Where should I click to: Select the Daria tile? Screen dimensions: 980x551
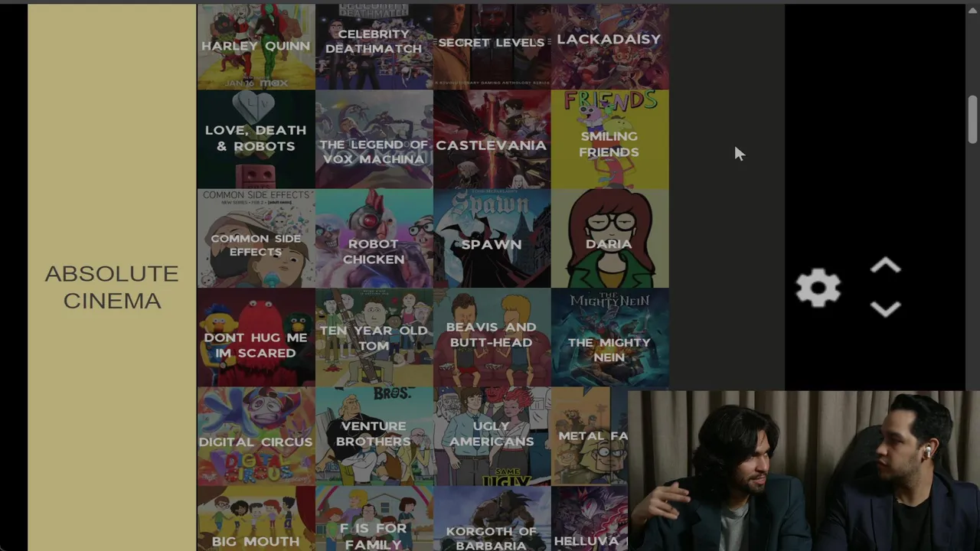click(x=609, y=238)
